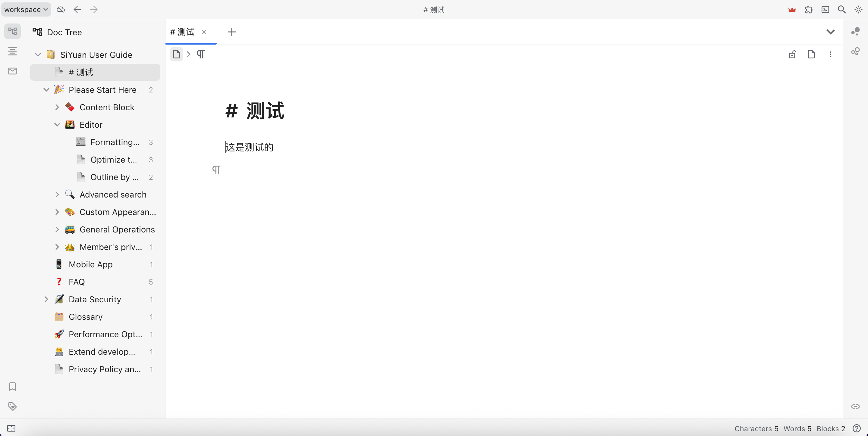This screenshot has width=868, height=436.
Task: Select the 测试 document tab
Action: point(182,32)
